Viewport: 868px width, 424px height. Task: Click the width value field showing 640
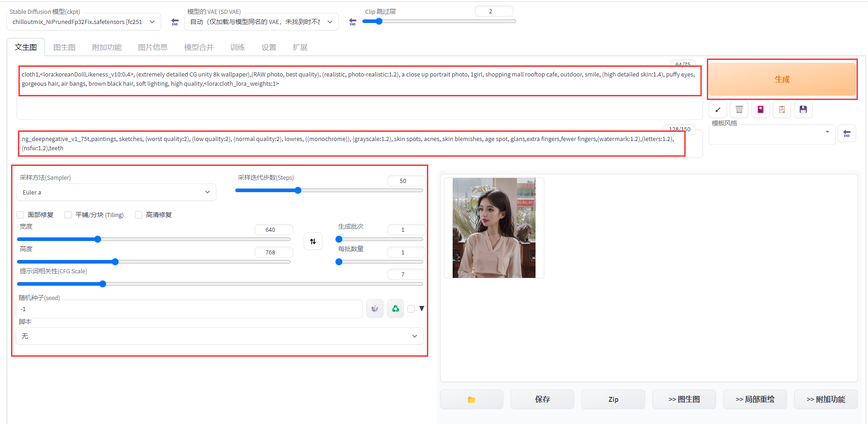point(274,230)
